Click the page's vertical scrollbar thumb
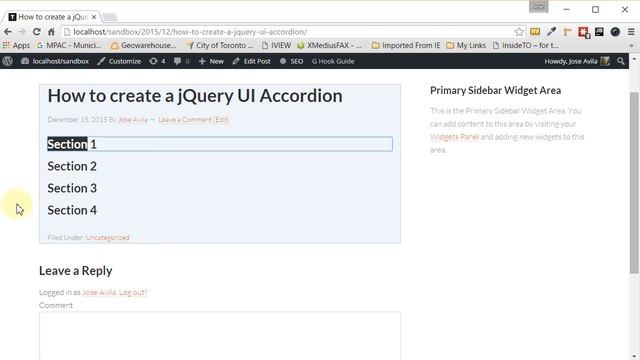This screenshot has height=360, width=640. click(x=634, y=182)
